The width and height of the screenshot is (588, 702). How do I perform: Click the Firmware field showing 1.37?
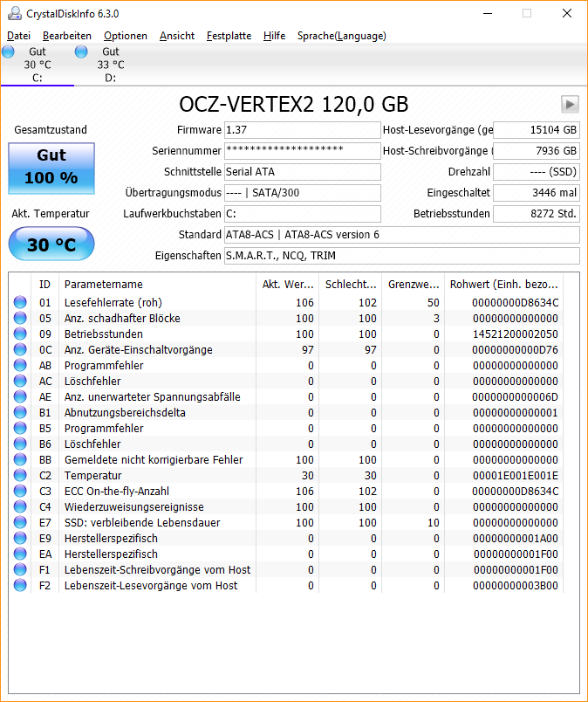tap(303, 130)
